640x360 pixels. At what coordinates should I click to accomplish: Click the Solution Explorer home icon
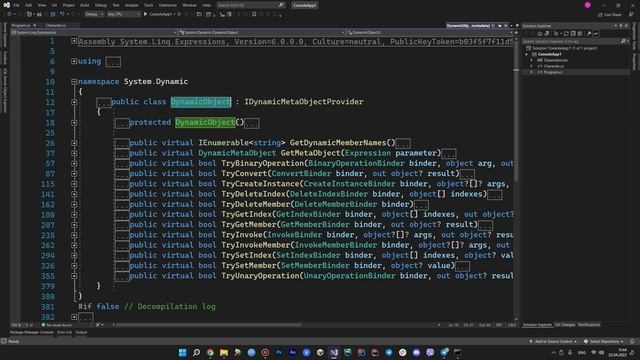tap(540, 33)
